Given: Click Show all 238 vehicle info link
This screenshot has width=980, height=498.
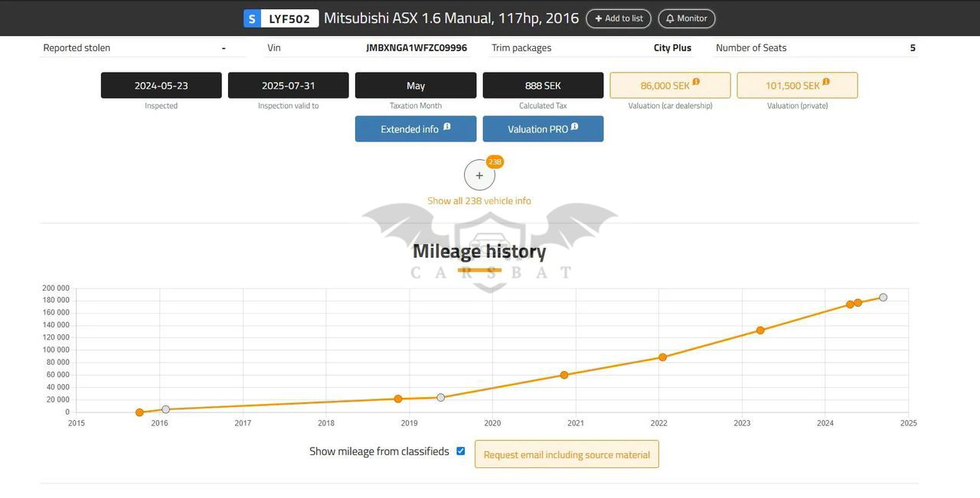Looking at the screenshot, I should pos(479,201).
